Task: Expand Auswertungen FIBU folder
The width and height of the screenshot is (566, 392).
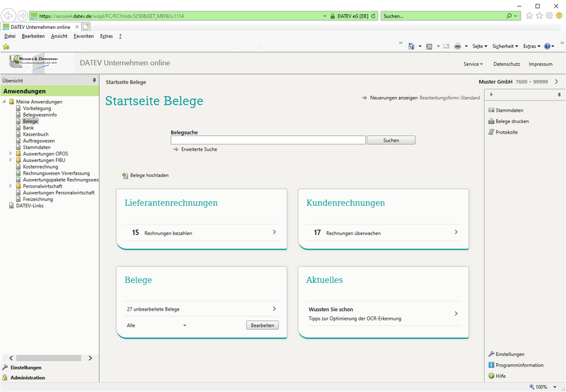Action: pyautogui.click(x=11, y=160)
